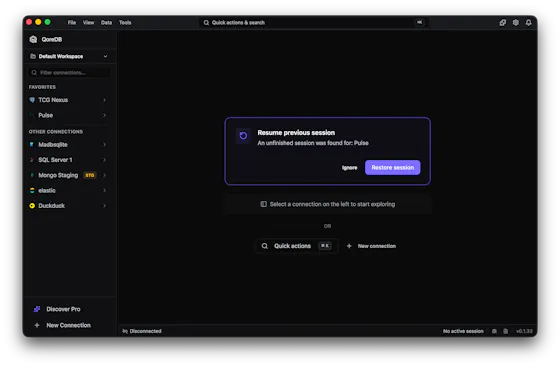
Task: Open the File menu
Action: [x=72, y=22]
